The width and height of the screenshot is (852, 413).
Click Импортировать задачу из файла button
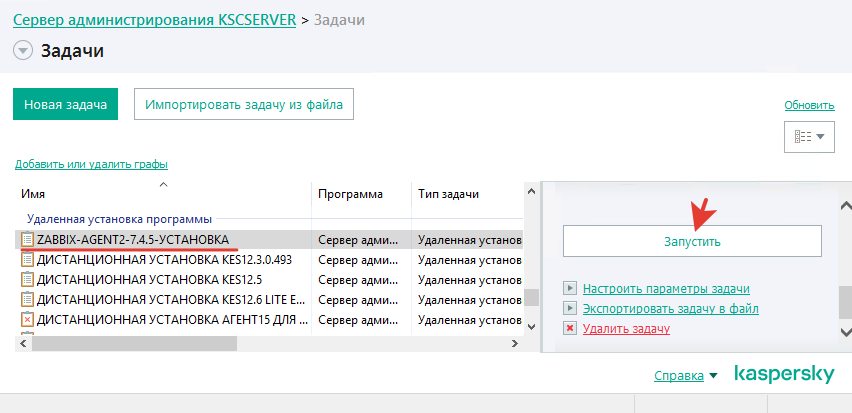[244, 104]
